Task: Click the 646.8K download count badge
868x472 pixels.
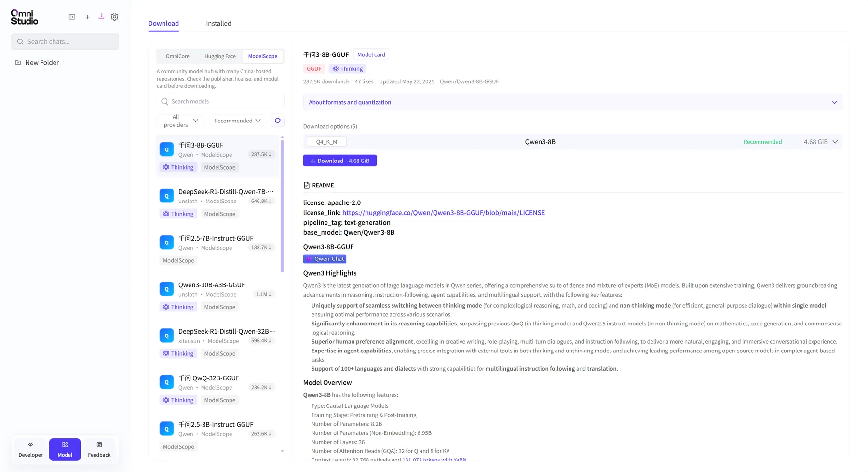Action: (261, 201)
